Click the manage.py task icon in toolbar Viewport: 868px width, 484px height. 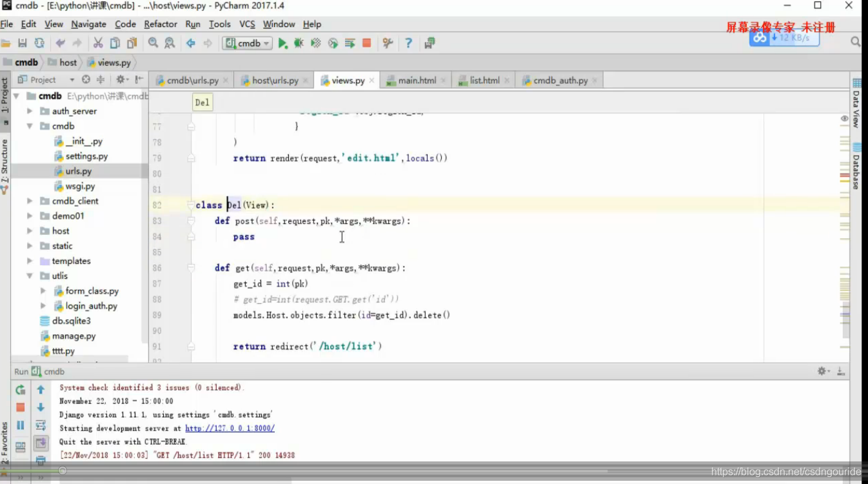(429, 43)
